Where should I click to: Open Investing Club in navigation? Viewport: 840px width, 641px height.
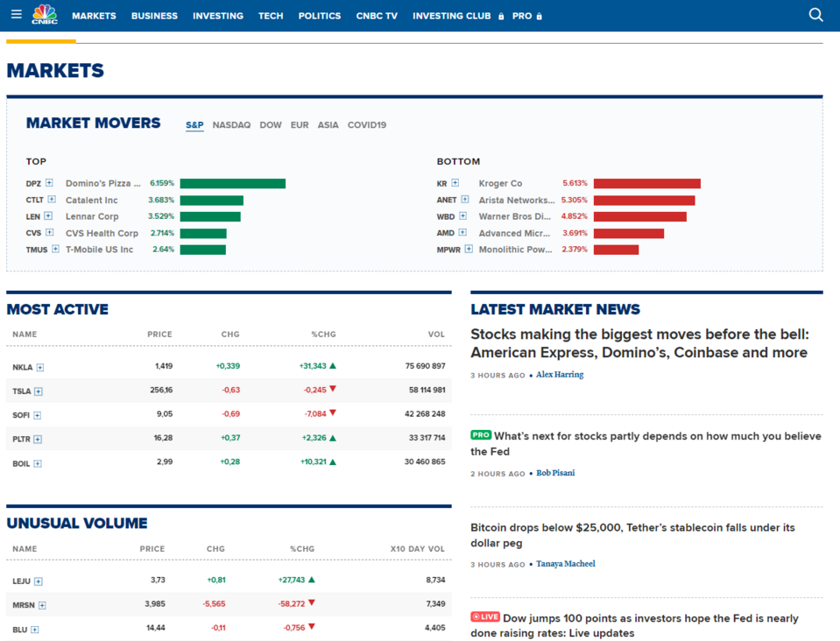click(x=452, y=16)
